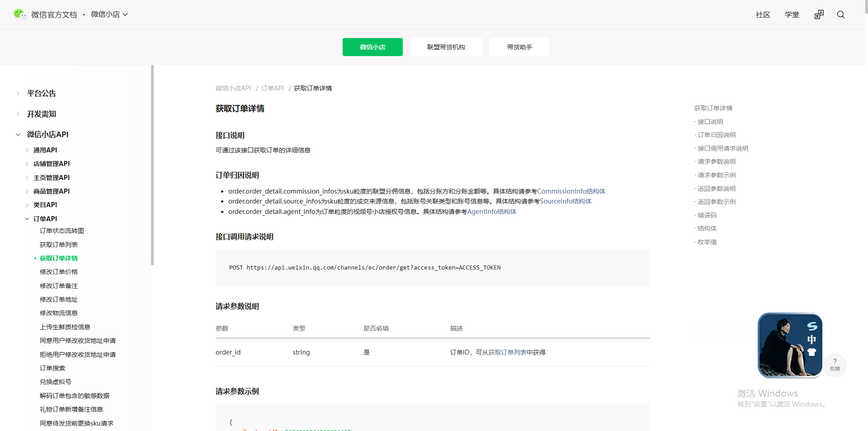The width and height of the screenshot is (868, 431).
Task: Select 订单状态流转图 in sidebar
Action: 62,231
